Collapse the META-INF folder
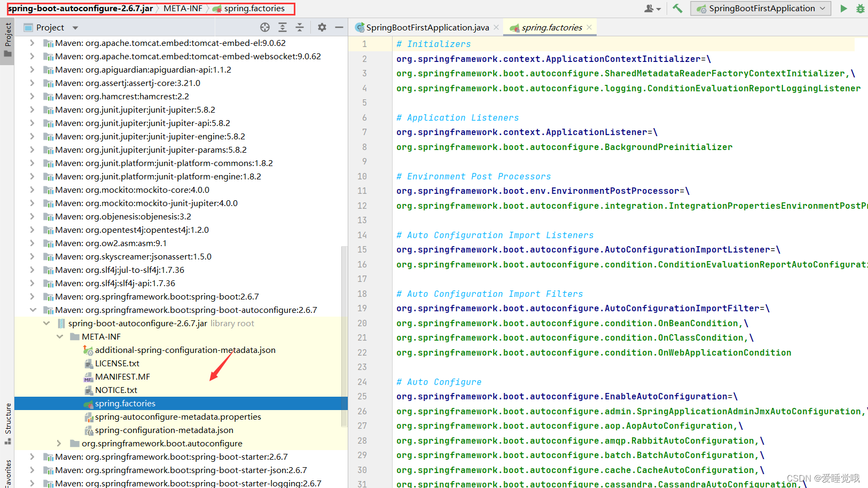868x488 pixels. [60, 336]
